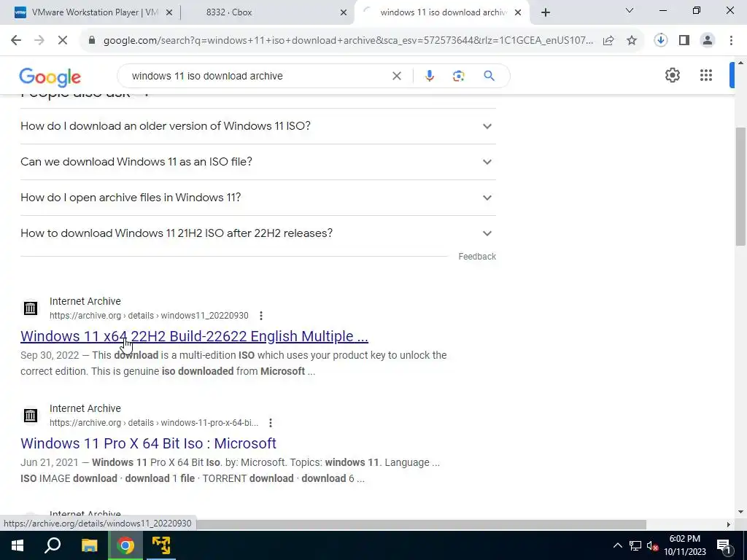
Task: Close the VMware Workstation Player tab
Action: (169, 13)
